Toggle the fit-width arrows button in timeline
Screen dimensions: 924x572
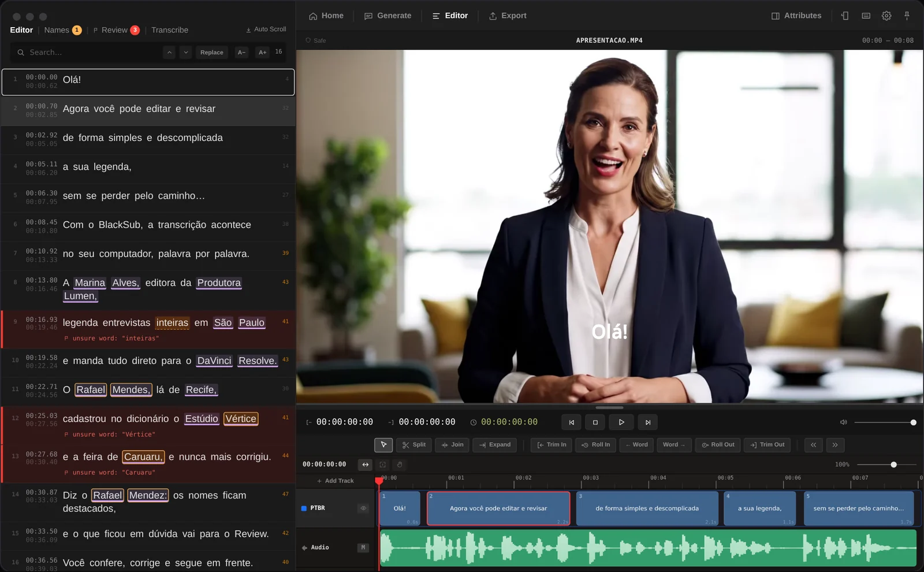pos(366,465)
